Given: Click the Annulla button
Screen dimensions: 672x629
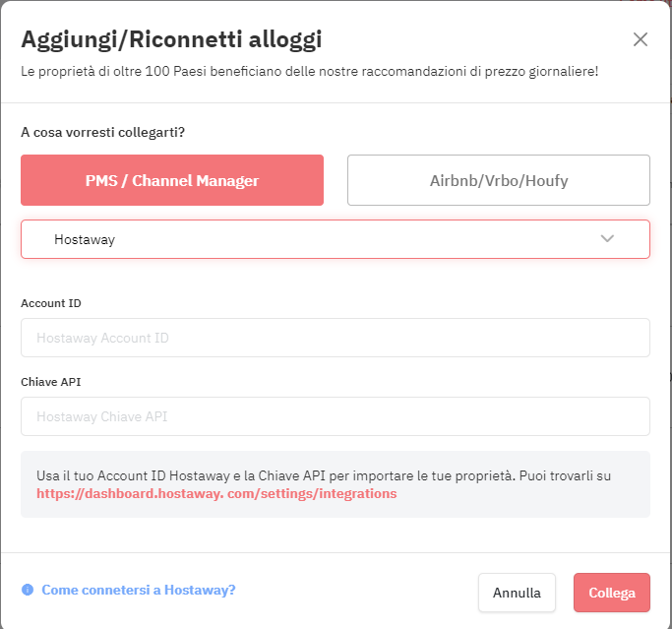Looking at the screenshot, I should (517, 593).
